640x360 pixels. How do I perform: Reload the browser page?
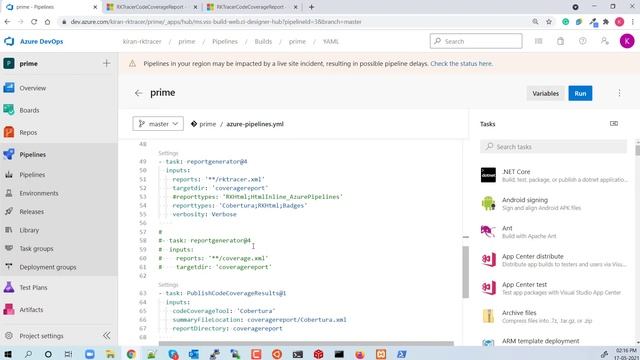[x=34, y=22]
